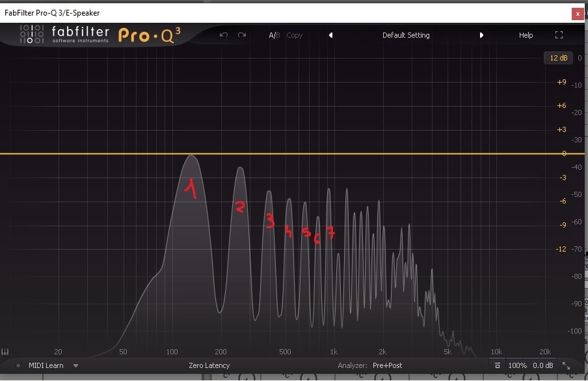Toggle the A/B state switch

[x=274, y=35]
